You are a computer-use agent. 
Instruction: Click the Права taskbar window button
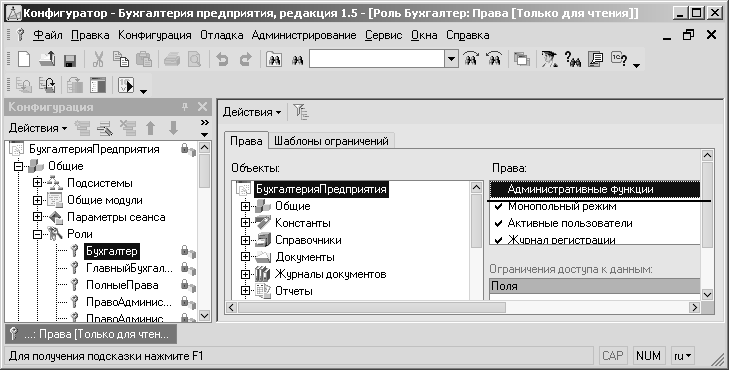(x=91, y=334)
